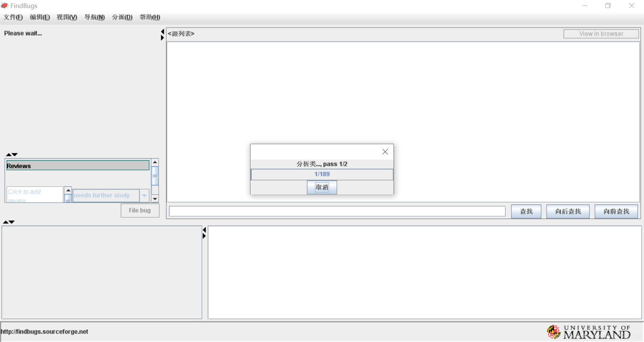Click up arrow above the Reviews panel
This screenshot has width=644, height=342.
[9, 155]
